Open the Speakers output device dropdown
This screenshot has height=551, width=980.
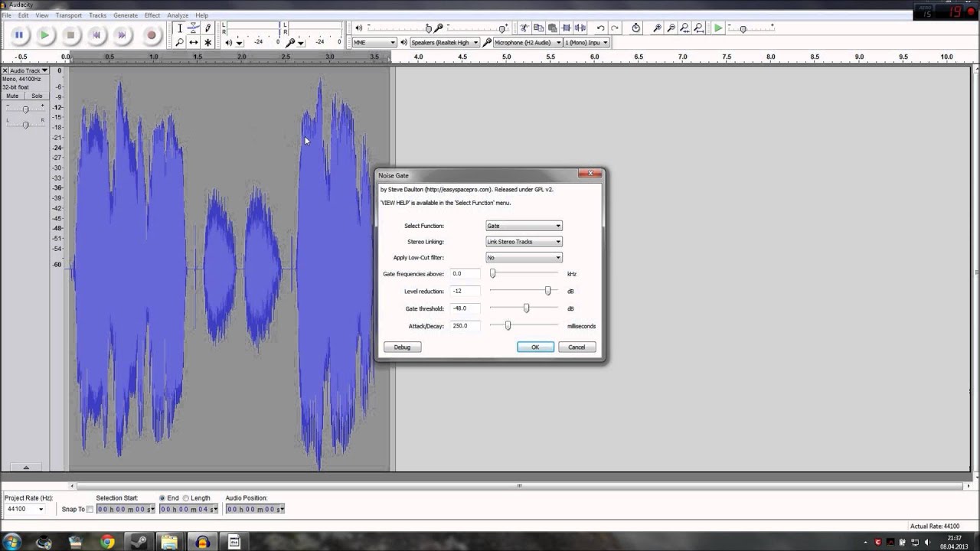[445, 43]
